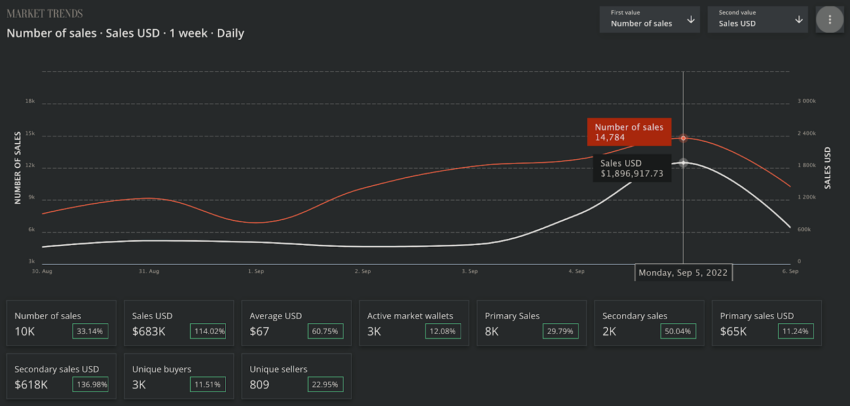Select the Unique buyers stat card
The width and height of the screenshot is (850, 406).
179,376
